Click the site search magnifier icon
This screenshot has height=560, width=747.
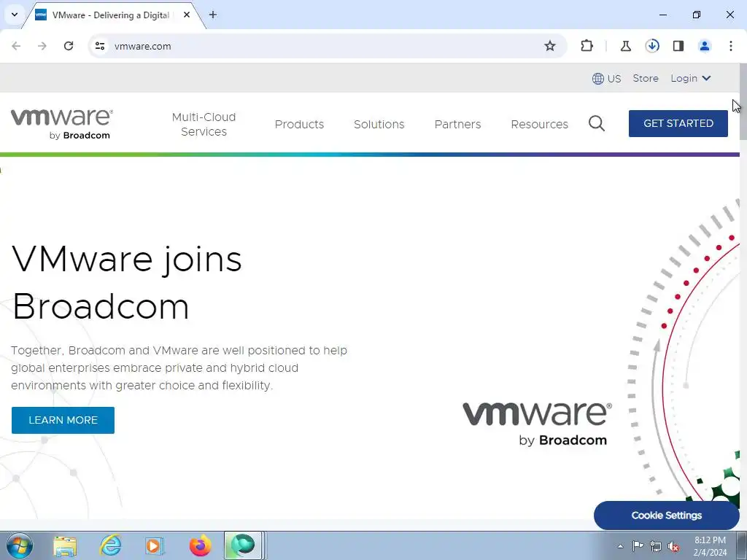click(597, 124)
